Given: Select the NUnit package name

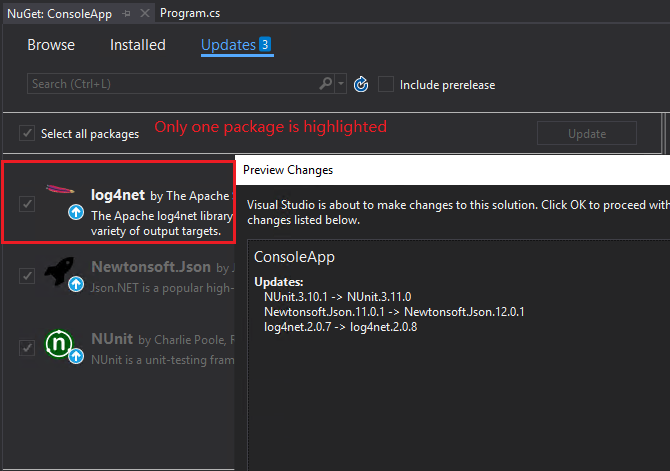Looking at the screenshot, I should [112, 339].
